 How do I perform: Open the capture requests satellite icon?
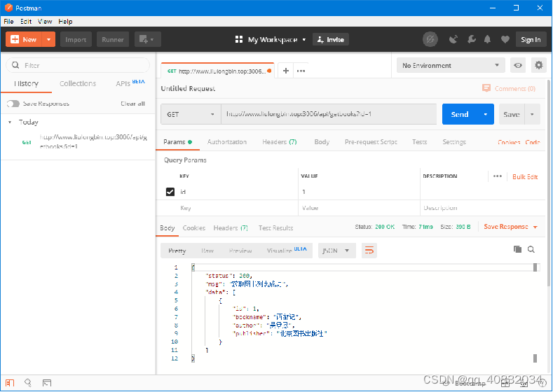pyautogui.click(x=453, y=39)
